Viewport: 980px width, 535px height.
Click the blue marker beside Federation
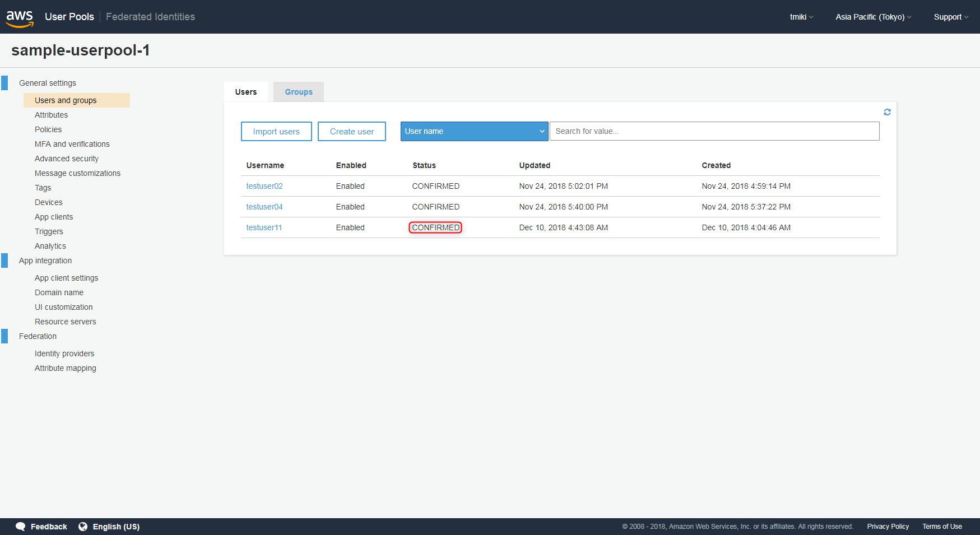4,336
